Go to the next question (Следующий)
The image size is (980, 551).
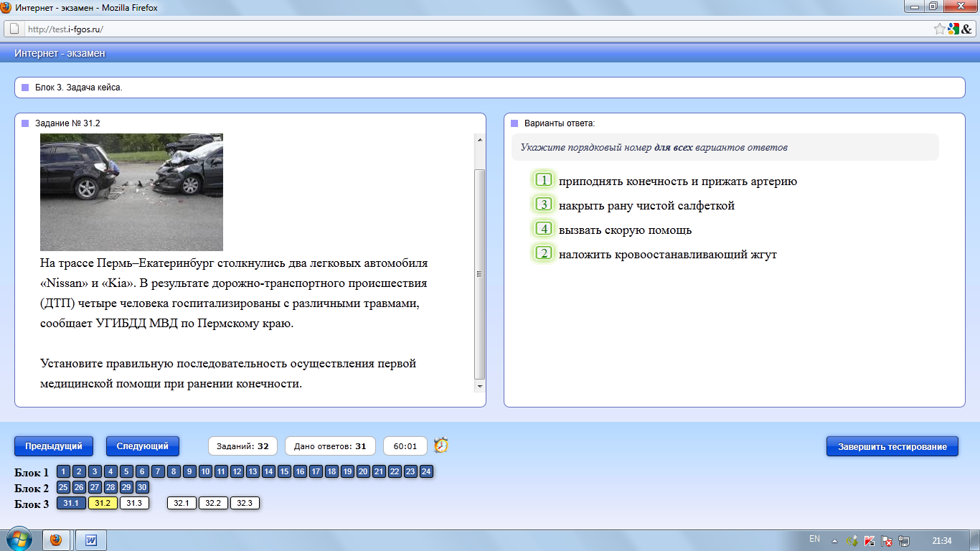143,446
